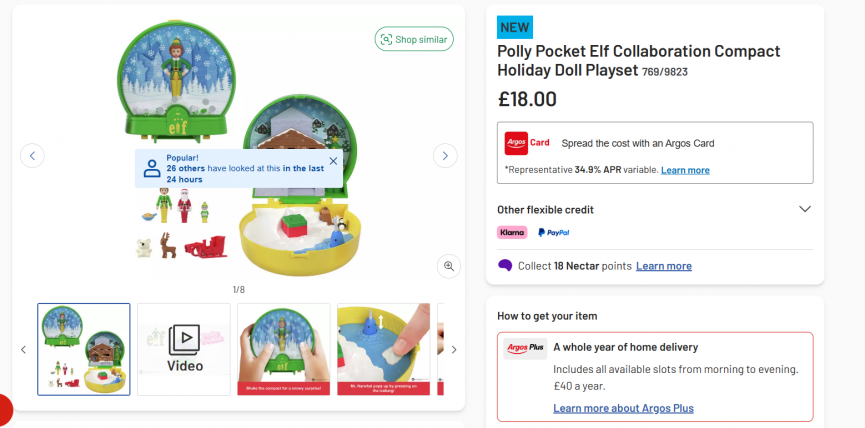Open Learn more about Argos Plus link
Screen dimensions: 865x428
coord(623,408)
